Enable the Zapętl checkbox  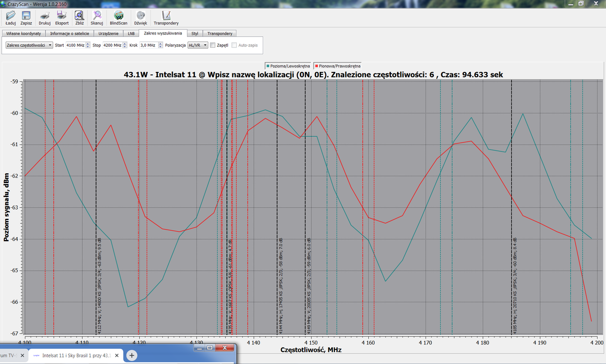pos(213,45)
